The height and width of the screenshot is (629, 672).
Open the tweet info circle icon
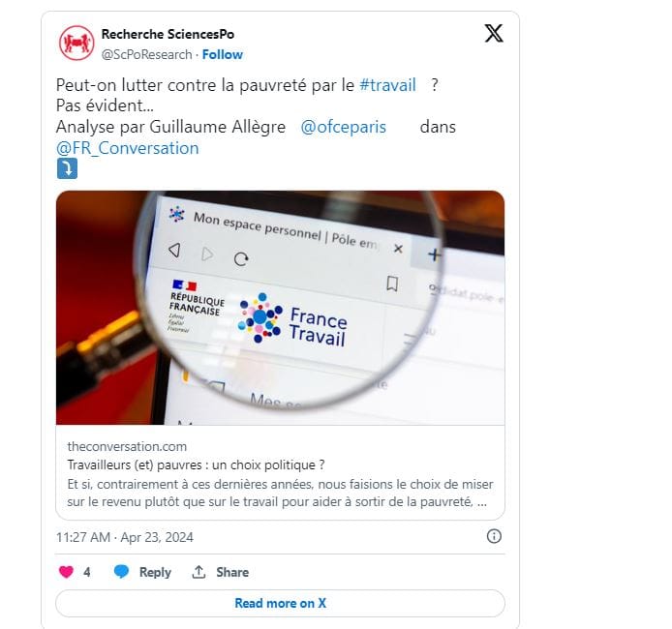tap(494, 536)
